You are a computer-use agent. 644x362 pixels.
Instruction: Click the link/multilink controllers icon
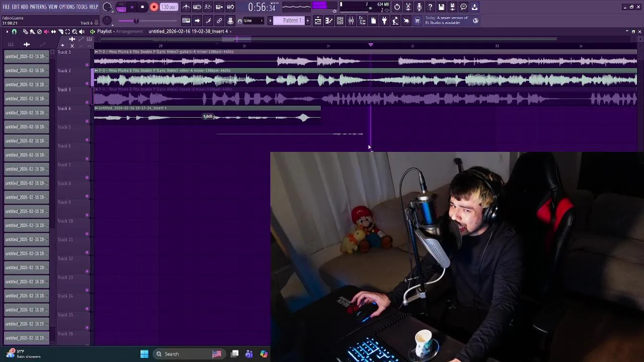219,21
